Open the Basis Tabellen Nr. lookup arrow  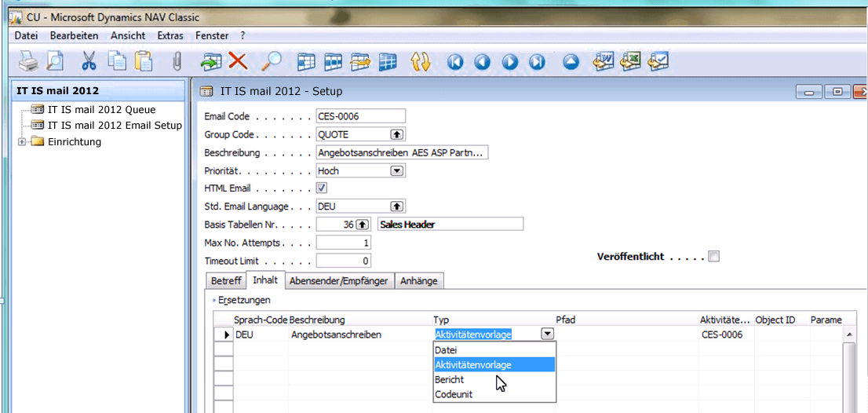coord(362,225)
